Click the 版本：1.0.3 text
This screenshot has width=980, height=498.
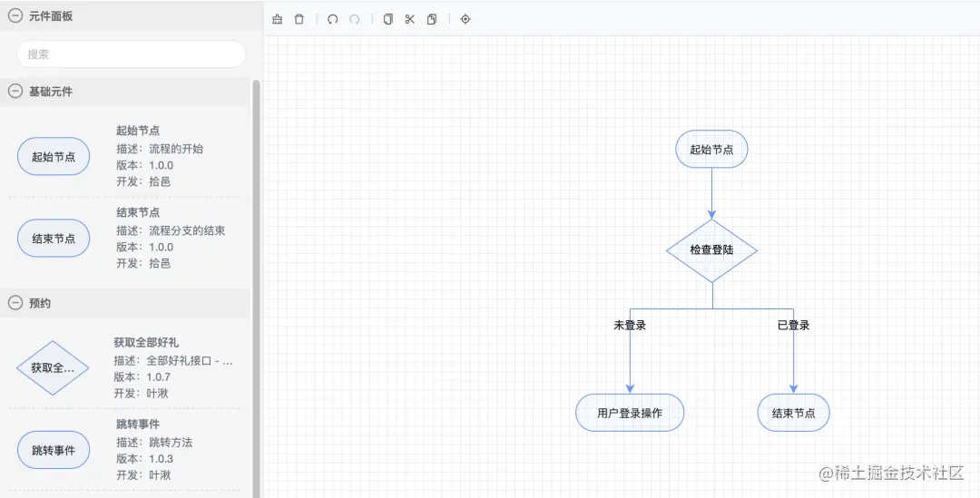pyautogui.click(x=145, y=459)
